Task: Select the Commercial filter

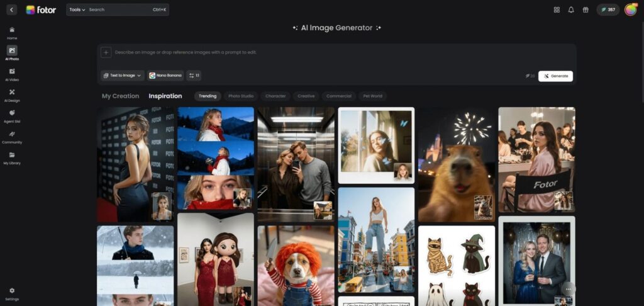Action: (x=339, y=96)
